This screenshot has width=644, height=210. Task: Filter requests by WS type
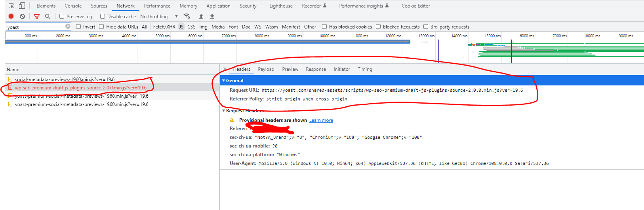(x=258, y=26)
